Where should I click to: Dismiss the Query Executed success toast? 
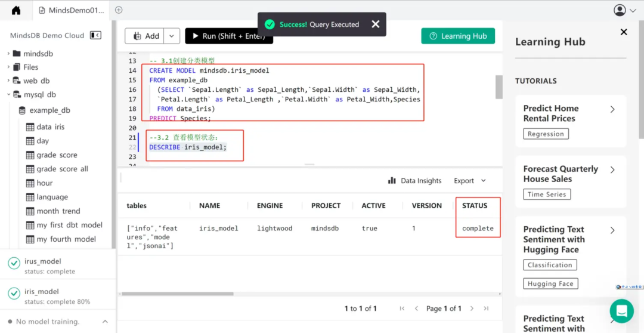click(376, 24)
